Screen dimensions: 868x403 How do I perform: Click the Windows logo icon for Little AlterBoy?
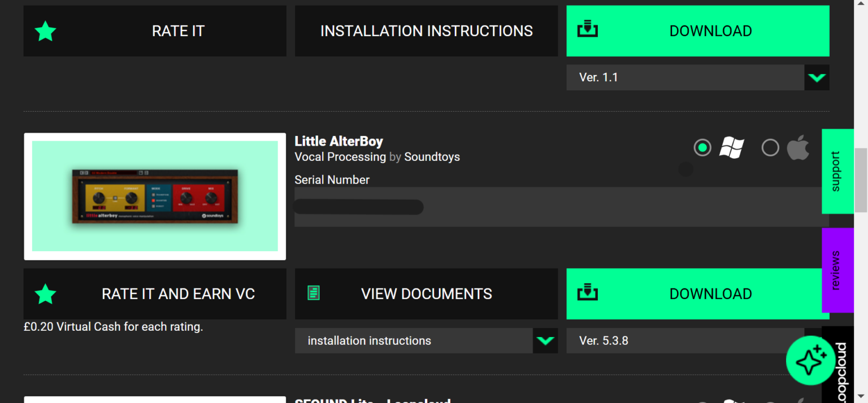pos(731,148)
